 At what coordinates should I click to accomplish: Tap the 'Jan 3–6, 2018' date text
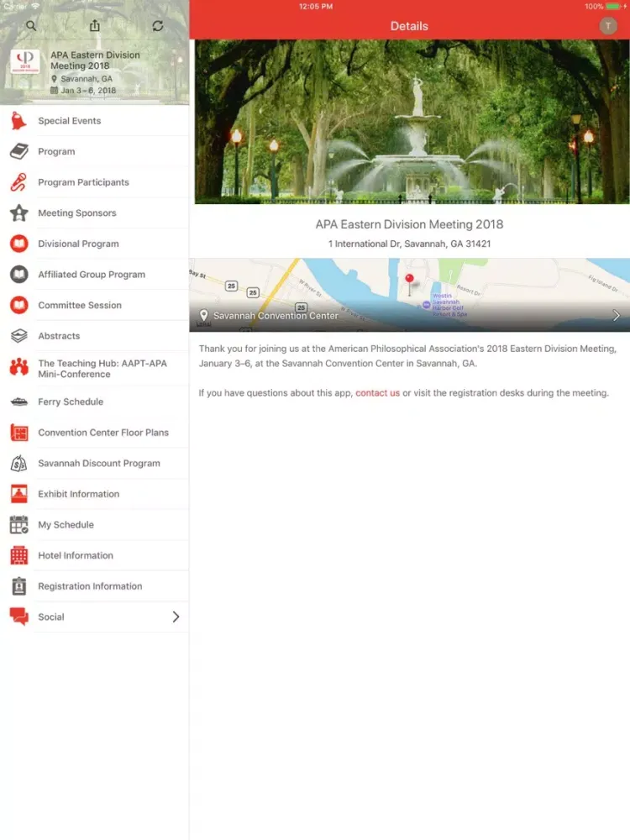pyautogui.click(x=88, y=91)
